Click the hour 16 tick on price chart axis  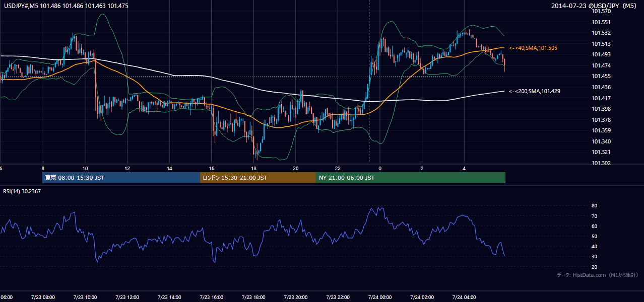(x=212, y=169)
